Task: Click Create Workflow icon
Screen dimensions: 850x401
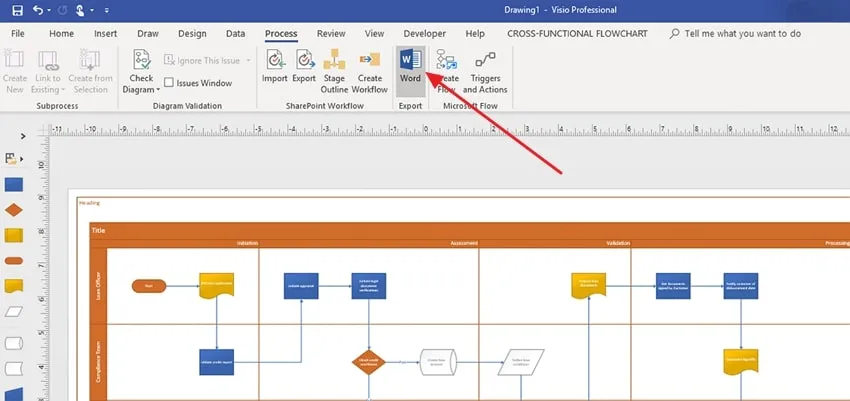Action: (370, 72)
